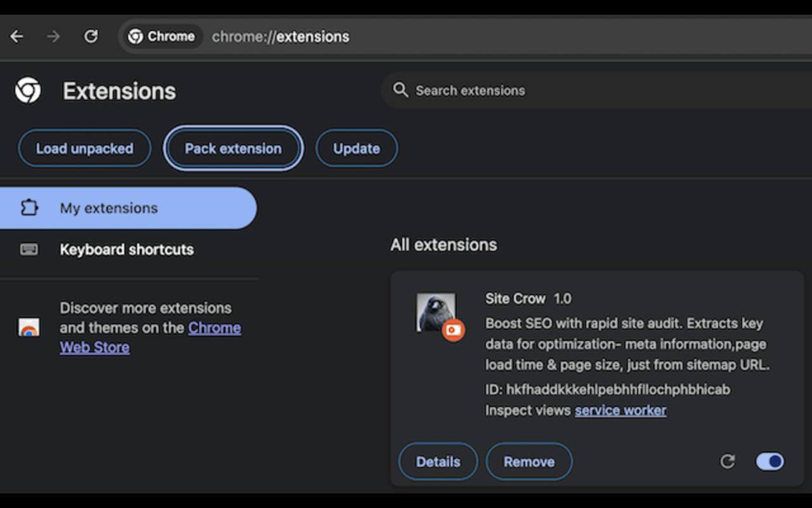Image resolution: width=812 pixels, height=508 pixels.
Task: Click the Keyboard shortcuts keyboard icon
Action: tap(30, 250)
